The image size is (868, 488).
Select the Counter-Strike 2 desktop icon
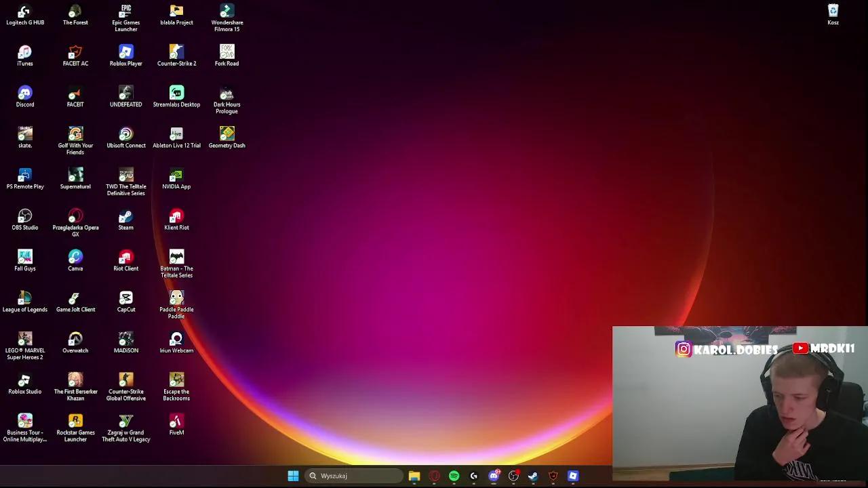point(176,53)
